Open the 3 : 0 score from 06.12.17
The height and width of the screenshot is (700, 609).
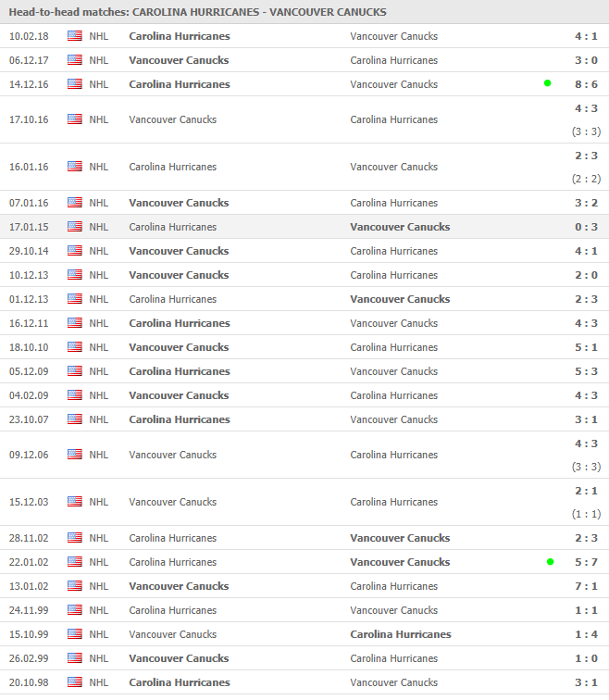(586, 60)
